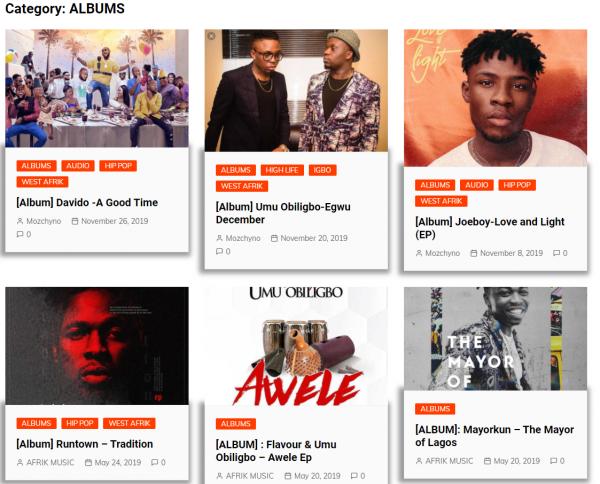Click Joeboy Love and Light cover image
The image size is (600, 484).
pyautogui.click(x=496, y=98)
